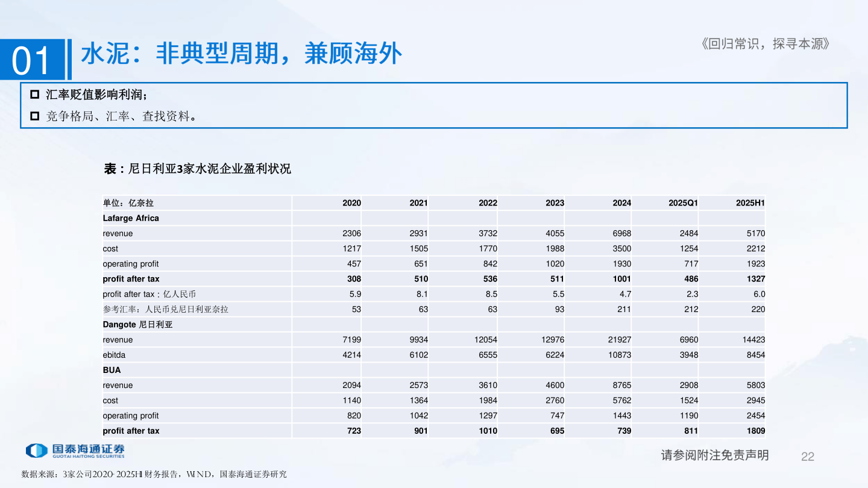Click the BUA row heading
Screen dimensions: 868x488
click(x=112, y=370)
